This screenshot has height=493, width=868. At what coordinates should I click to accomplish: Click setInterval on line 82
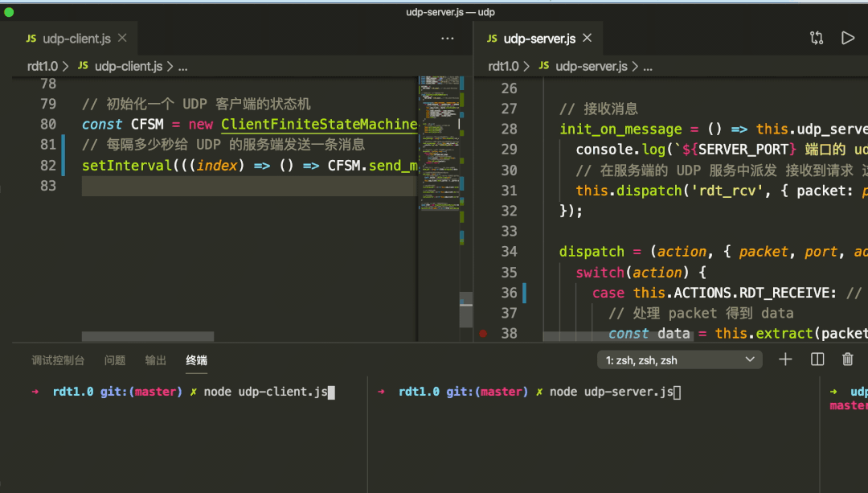click(x=127, y=165)
